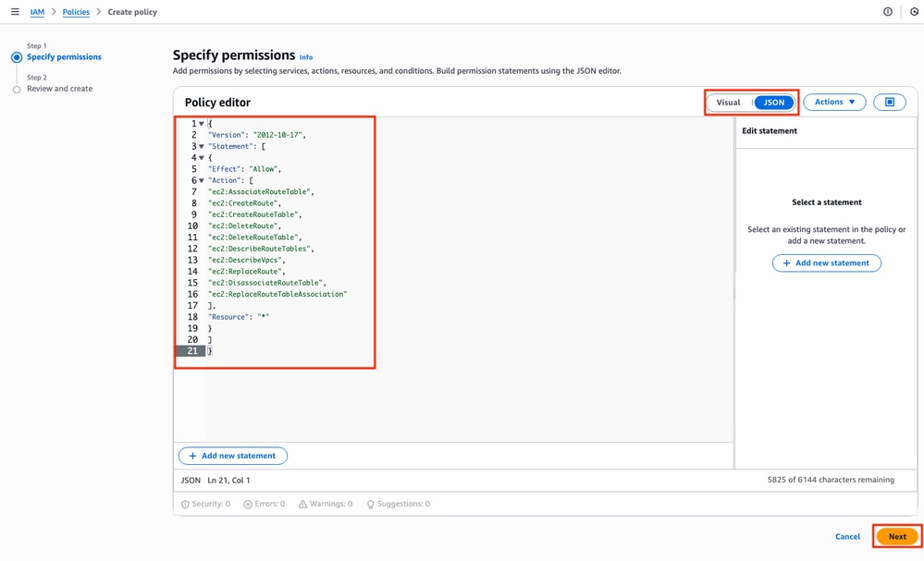Click the "ec2:AssociateRouteTable" line
Image resolution: width=924 pixels, height=561 pixels.
tap(261, 192)
